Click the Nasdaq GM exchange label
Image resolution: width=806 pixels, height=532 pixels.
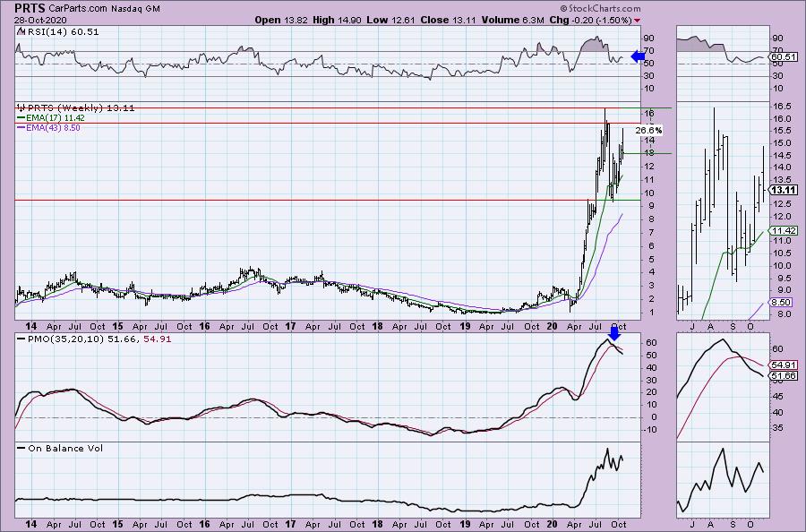pos(136,9)
